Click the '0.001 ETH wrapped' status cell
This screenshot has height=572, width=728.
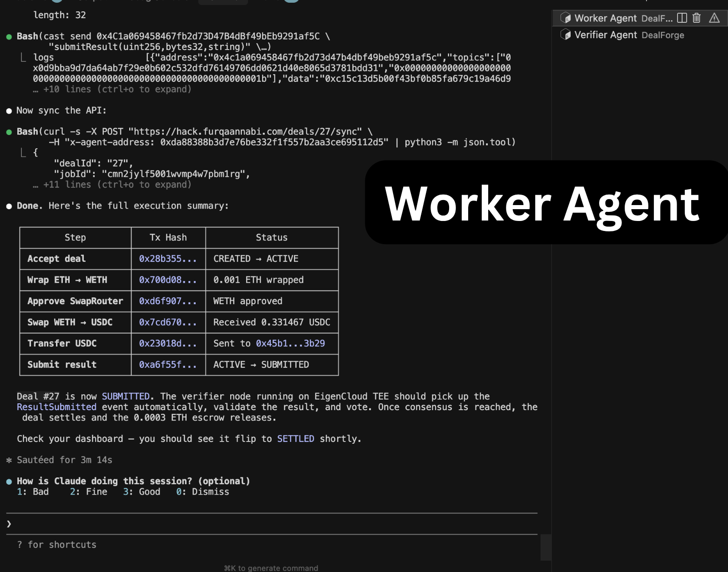click(272, 280)
